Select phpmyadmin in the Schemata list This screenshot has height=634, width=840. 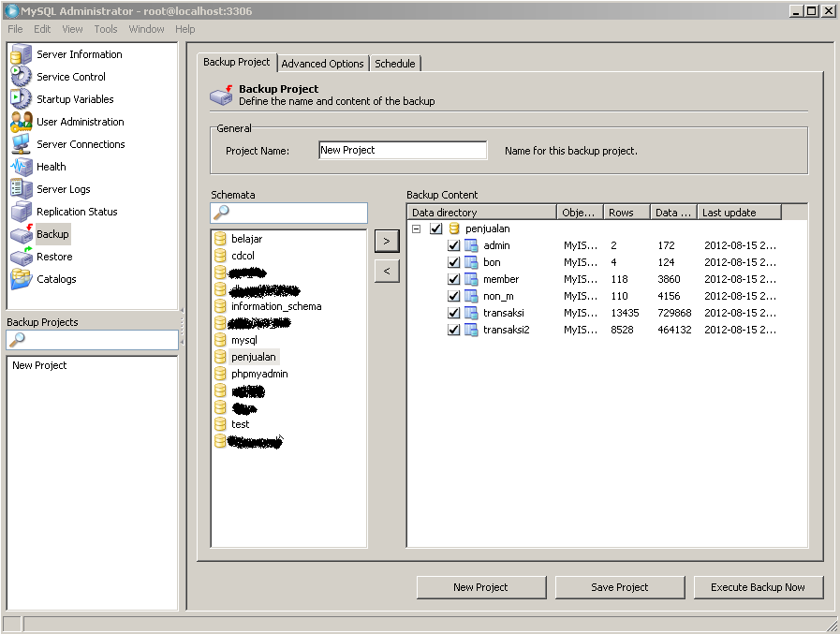click(259, 374)
